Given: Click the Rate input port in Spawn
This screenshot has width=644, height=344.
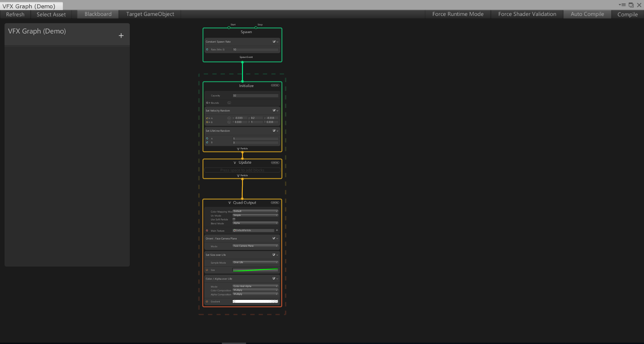Looking at the screenshot, I should pyautogui.click(x=207, y=49).
